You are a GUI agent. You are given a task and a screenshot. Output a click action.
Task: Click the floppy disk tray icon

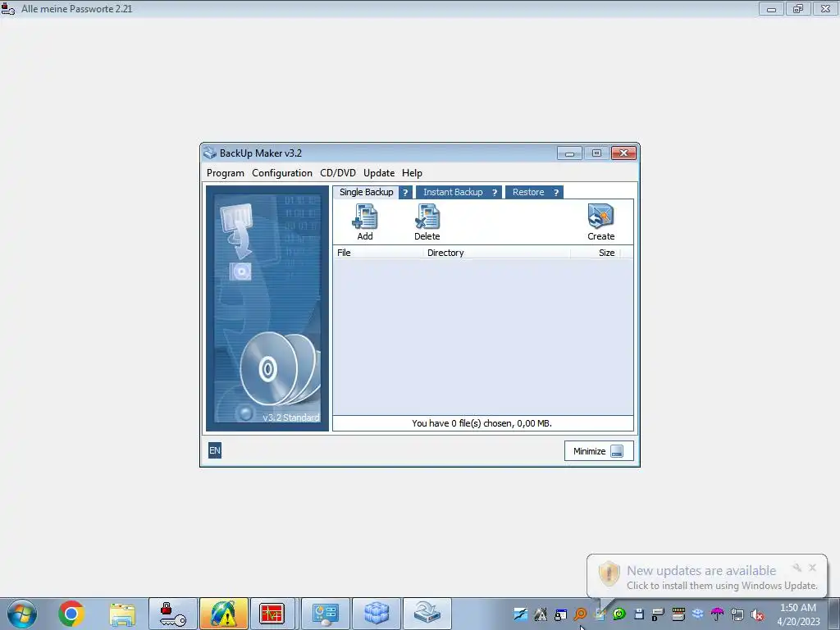pyautogui.click(x=638, y=614)
